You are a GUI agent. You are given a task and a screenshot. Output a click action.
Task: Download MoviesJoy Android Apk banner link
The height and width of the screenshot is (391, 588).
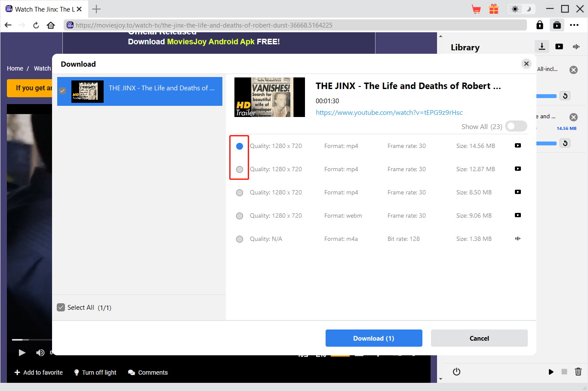tap(204, 42)
